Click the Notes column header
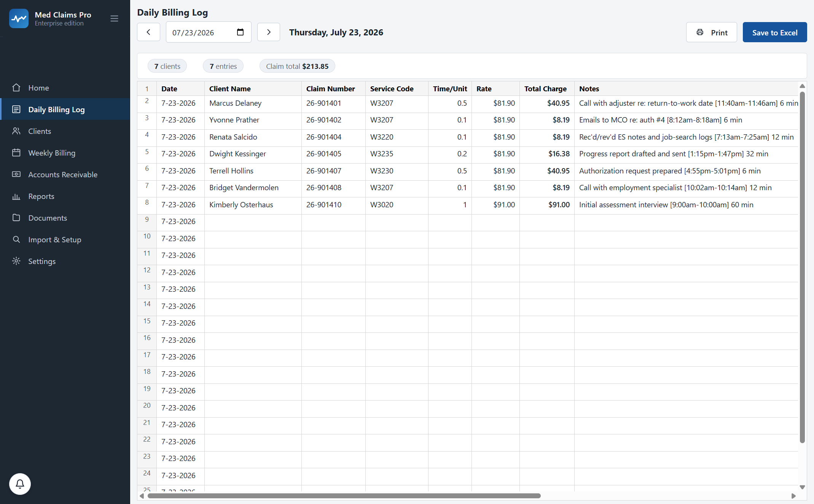Screen dimensions: 814x504 686,89
